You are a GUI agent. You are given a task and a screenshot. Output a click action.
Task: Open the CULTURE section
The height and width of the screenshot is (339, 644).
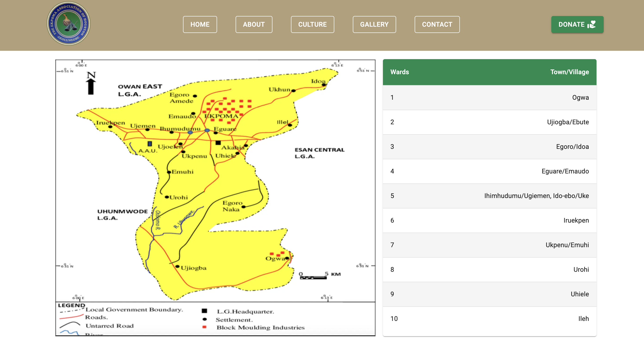[312, 25]
